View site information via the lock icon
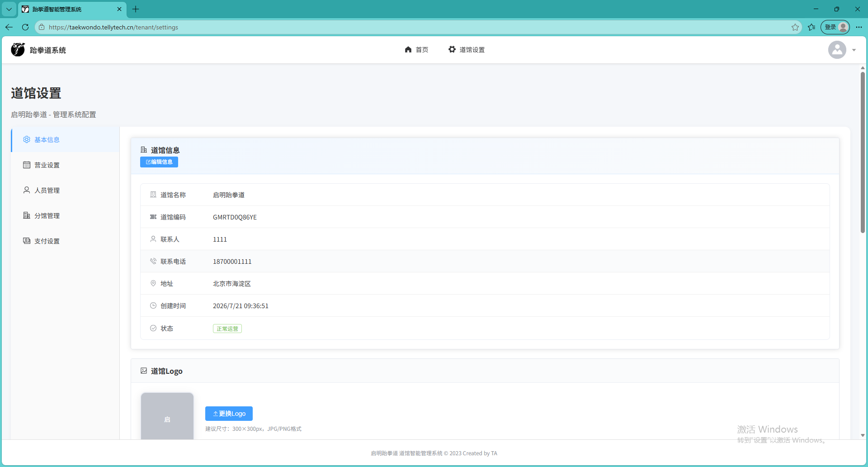 click(x=42, y=27)
